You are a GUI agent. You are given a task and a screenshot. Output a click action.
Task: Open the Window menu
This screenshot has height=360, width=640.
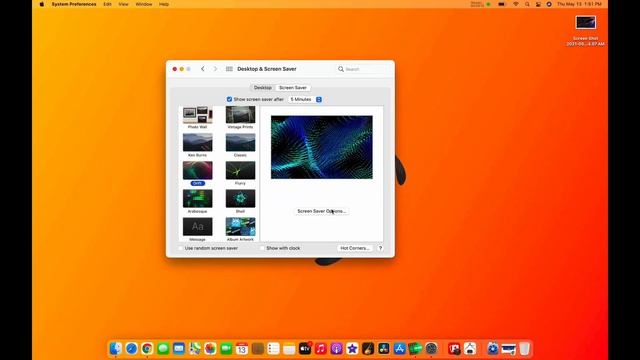(x=144, y=4)
